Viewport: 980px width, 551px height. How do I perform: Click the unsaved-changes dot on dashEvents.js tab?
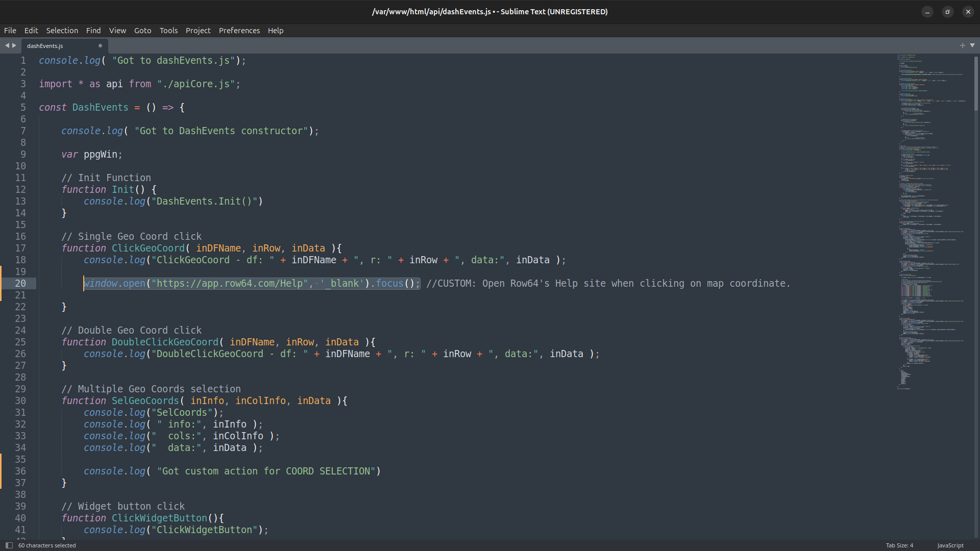(100, 45)
